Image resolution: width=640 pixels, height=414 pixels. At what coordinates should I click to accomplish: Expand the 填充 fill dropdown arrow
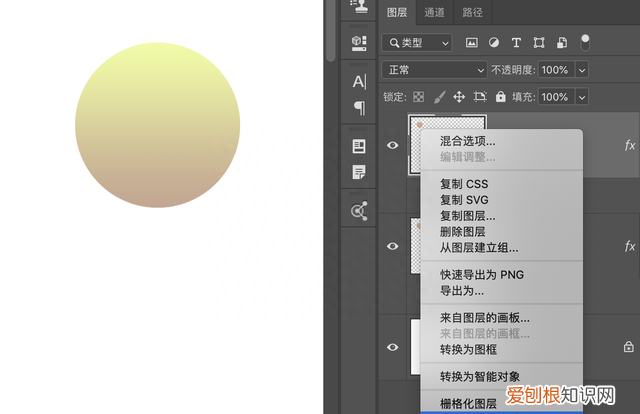[x=582, y=97]
